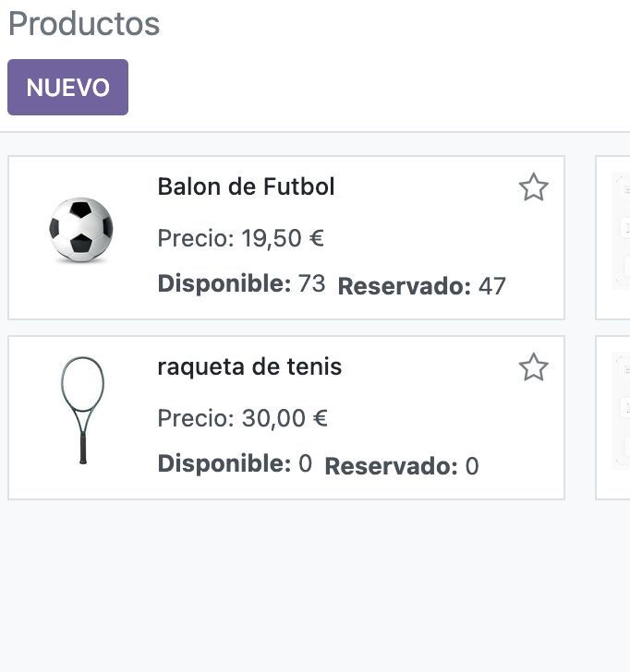Image resolution: width=630 pixels, height=672 pixels.
Task: Select the Precio label on Balon de Futbol card
Action: (x=196, y=238)
